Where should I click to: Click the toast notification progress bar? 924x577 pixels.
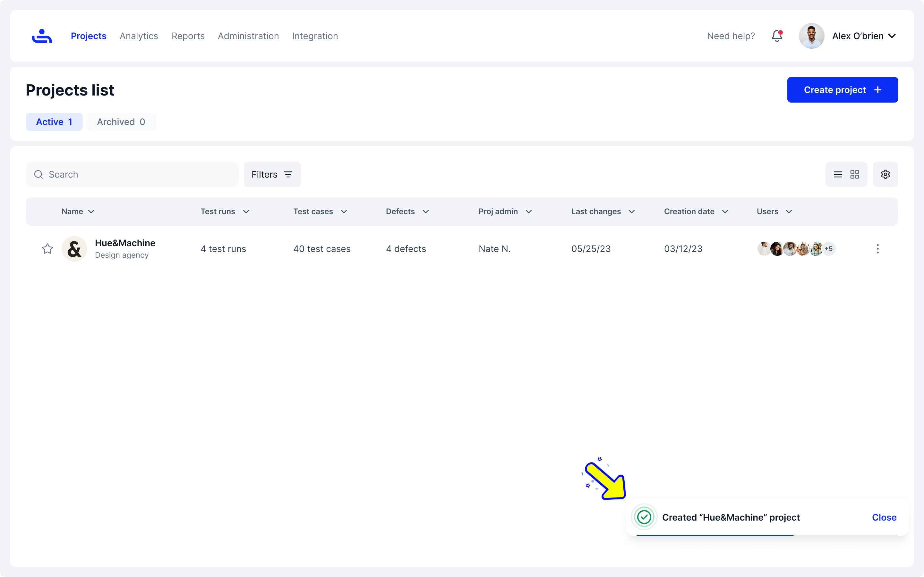point(715,535)
